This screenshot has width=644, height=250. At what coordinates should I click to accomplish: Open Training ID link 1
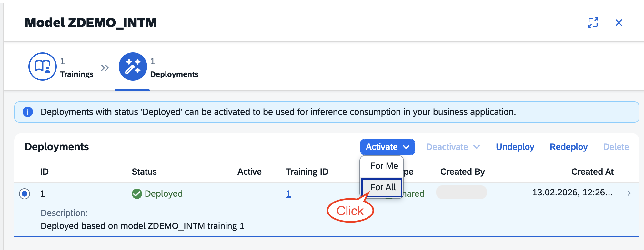[288, 194]
